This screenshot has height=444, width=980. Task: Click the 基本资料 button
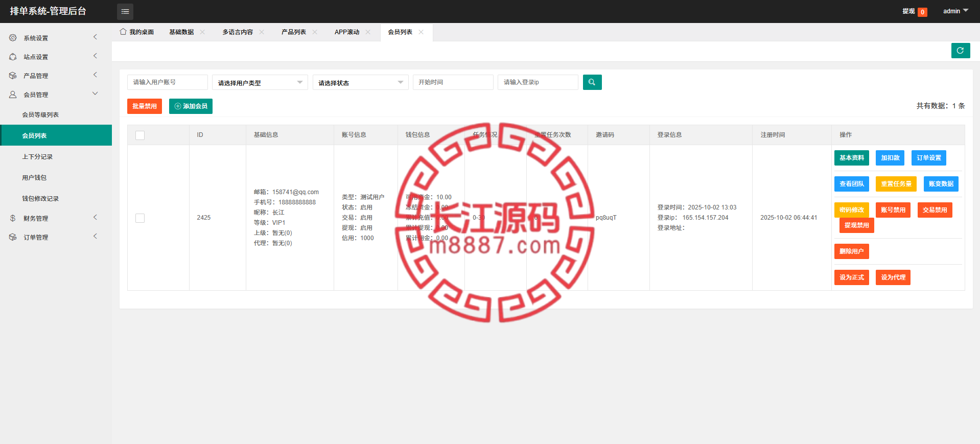[x=852, y=158]
